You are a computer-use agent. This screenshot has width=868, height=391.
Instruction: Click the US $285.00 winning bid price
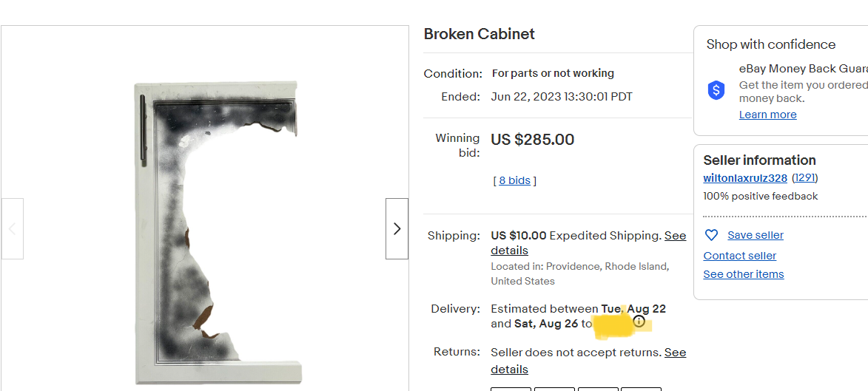[532, 140]
